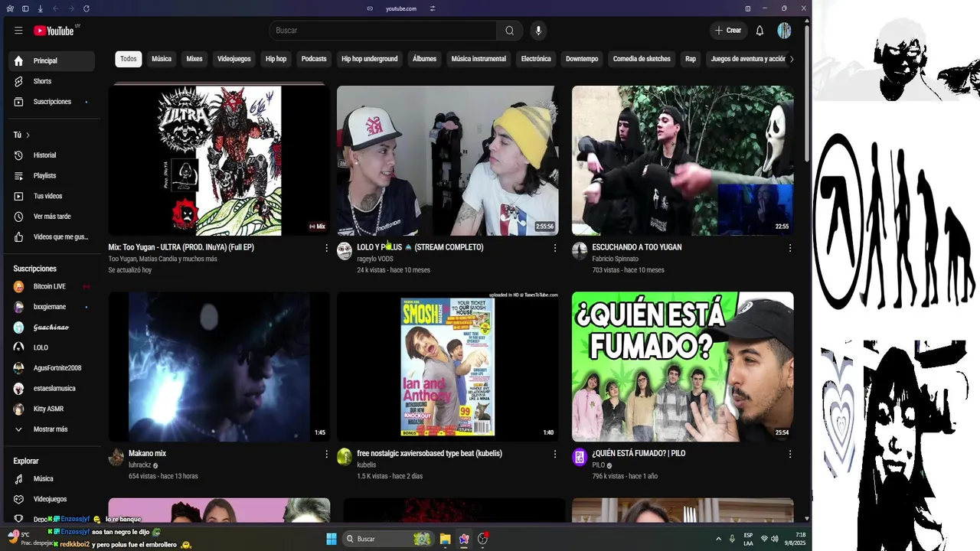The image size is (980, 551).
Task: Open Windows Start menu
Action: click(332, 539)
